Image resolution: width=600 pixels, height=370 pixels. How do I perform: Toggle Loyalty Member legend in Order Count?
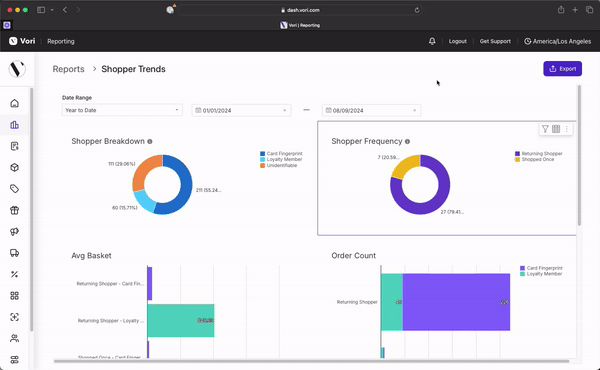pos(541,274)
